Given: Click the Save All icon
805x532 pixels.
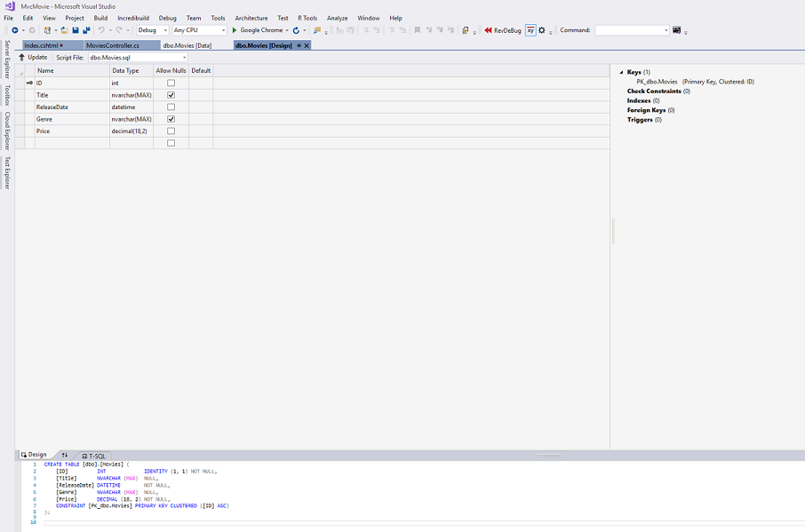Looking at the screenshot, I should tap(84, 29).
